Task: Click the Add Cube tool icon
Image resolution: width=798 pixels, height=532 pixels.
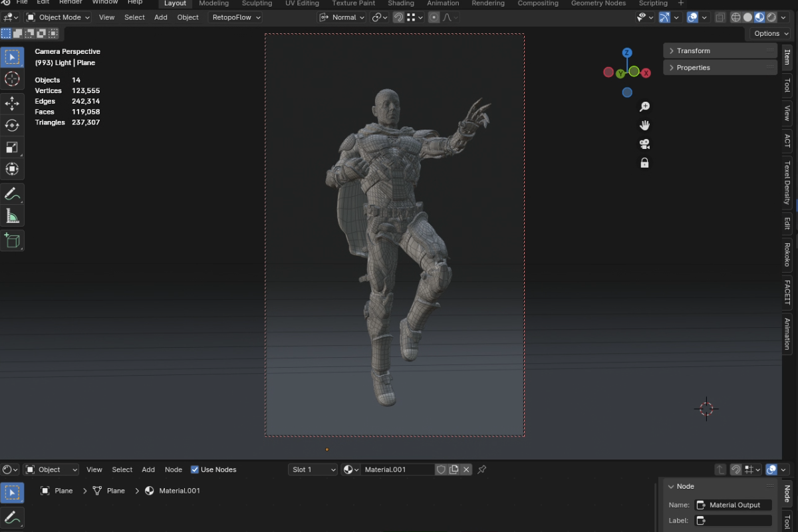Action: [x=12, y=240]
